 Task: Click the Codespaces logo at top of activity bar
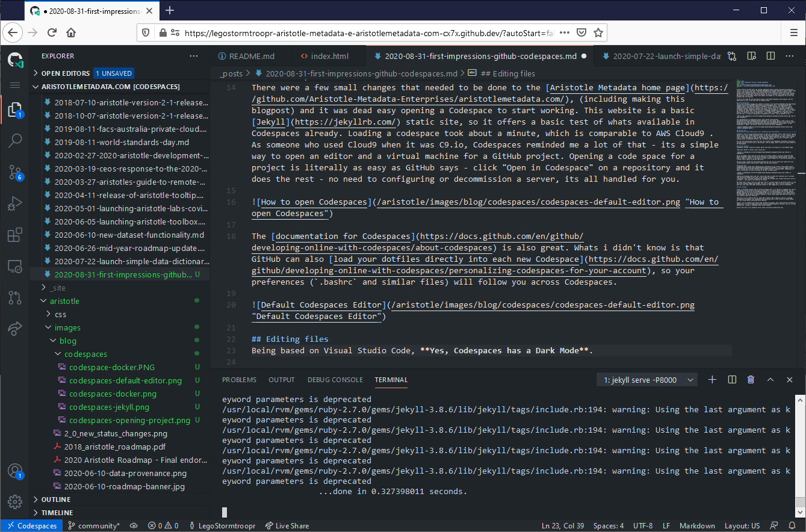click(x=15, y=60)
